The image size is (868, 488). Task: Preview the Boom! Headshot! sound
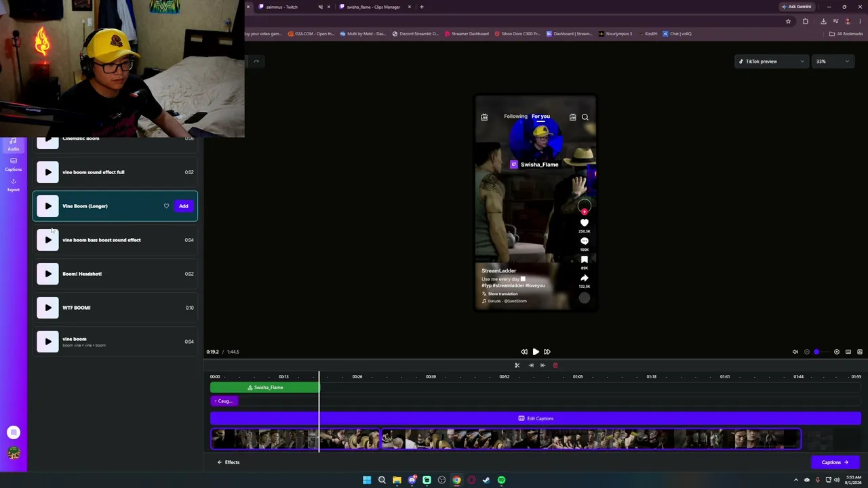(x=47, y=274)
